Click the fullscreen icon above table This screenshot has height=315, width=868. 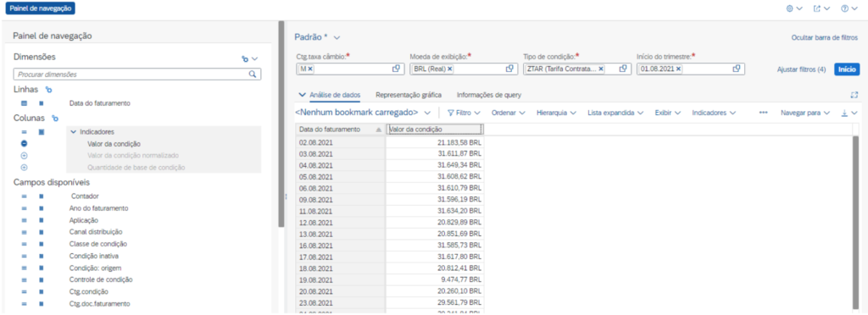click(x=854, y=95)
